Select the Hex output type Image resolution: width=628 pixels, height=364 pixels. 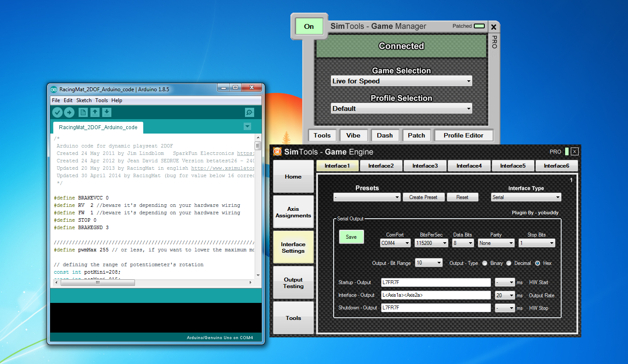click(x=538, y=263)
